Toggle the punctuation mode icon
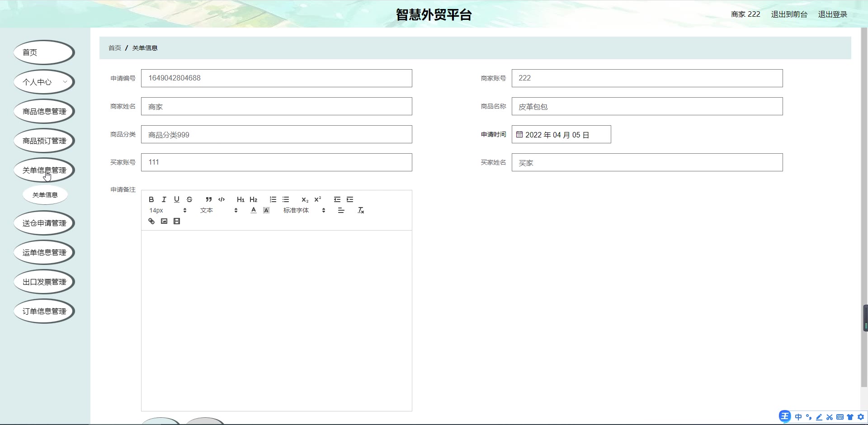The height and width of the screenshot is (425, 868). pos(809,417)
